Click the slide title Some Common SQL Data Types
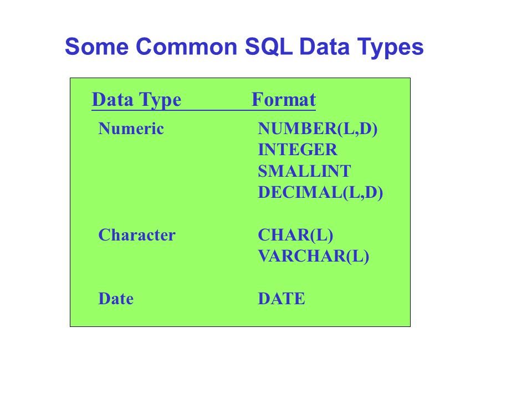Screen dimensions: 532x399 [244, 47]
